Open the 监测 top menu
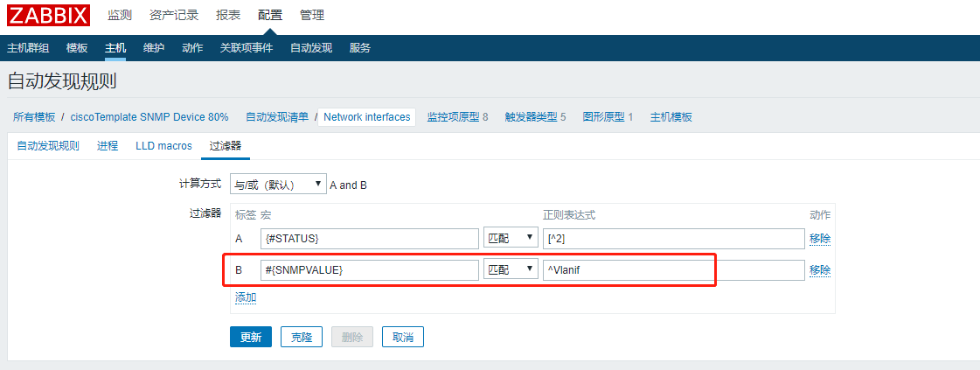The image size is (980, 370). [120, 16]
